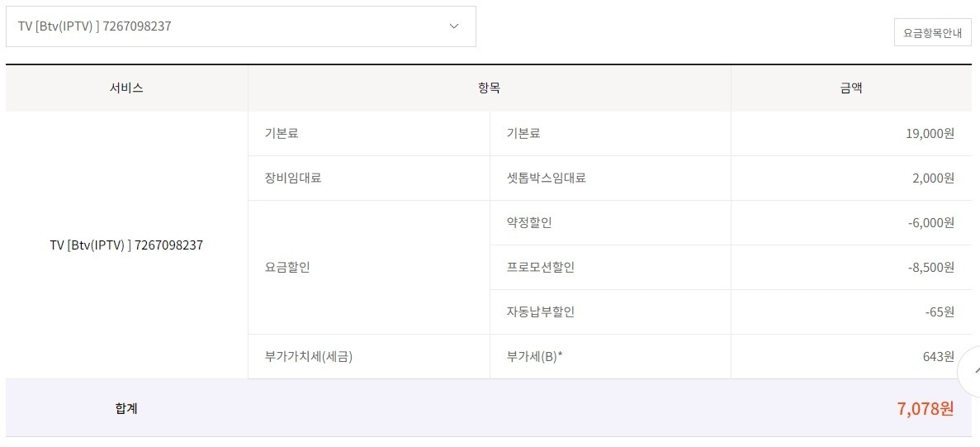The height and width of the screenshot is (447, 980).
Task: Click the 프로모션할인 item
Action: 540,267
